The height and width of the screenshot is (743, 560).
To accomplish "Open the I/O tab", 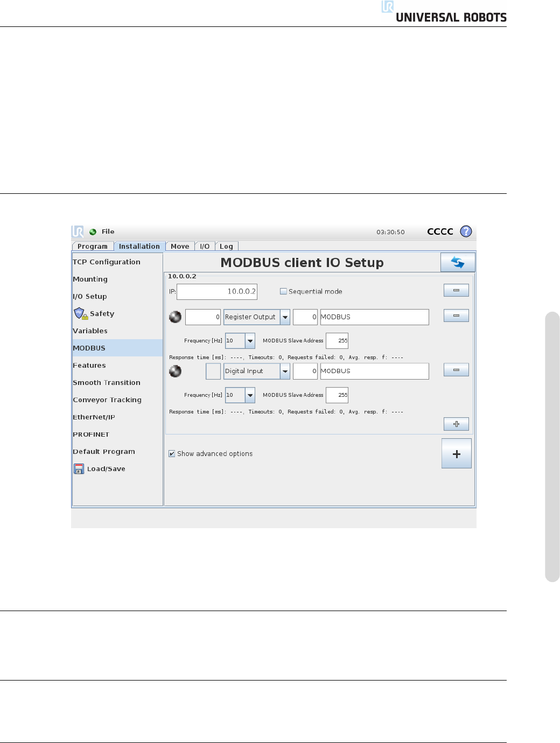I will pos(205,246).
